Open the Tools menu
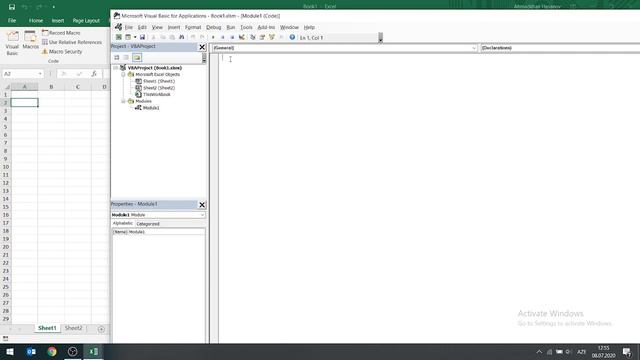This screenshot has height=360, width=640. pos(246,27)
